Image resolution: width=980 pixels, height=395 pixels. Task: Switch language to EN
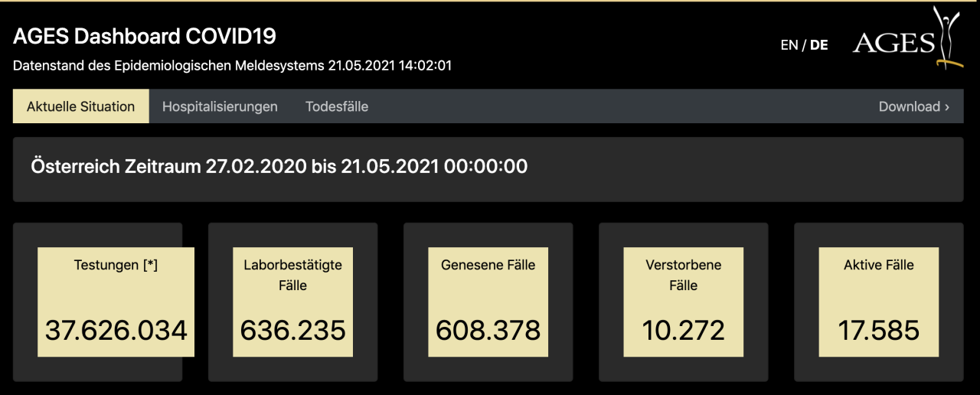click(x=789, y=45)
